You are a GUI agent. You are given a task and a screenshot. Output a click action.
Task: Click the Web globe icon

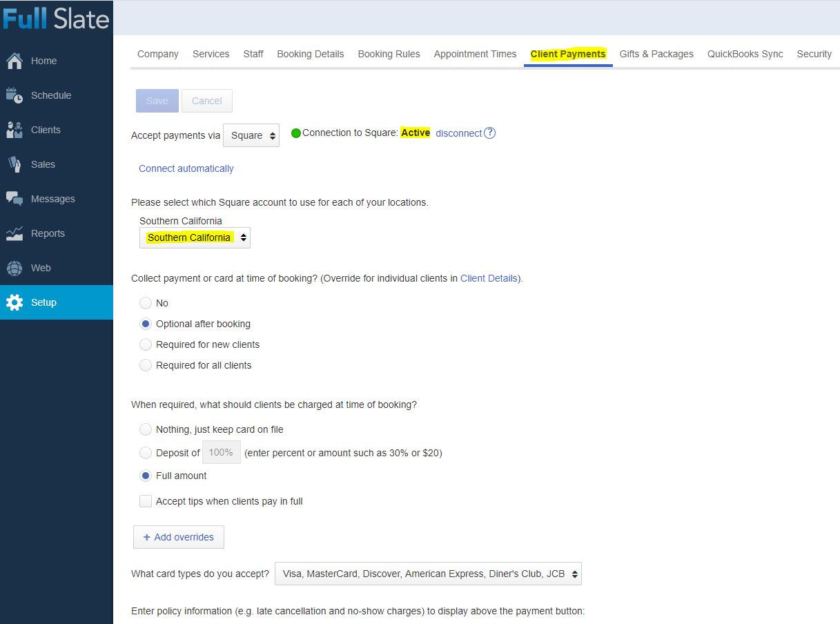(14, 268)
